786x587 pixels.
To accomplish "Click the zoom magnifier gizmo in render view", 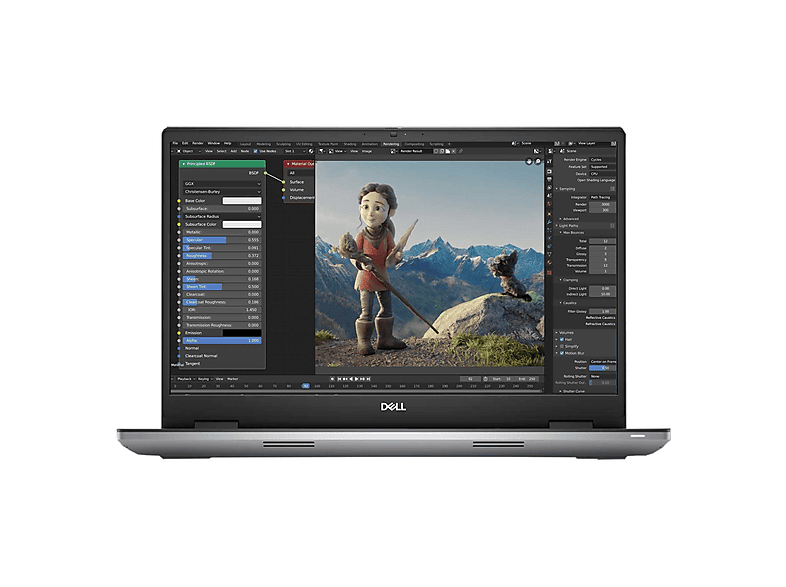I will tap(538, 161).
